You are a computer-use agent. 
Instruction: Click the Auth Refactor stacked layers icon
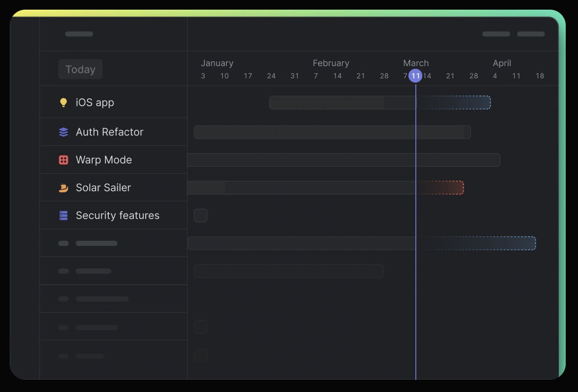(x=64, y=132)
